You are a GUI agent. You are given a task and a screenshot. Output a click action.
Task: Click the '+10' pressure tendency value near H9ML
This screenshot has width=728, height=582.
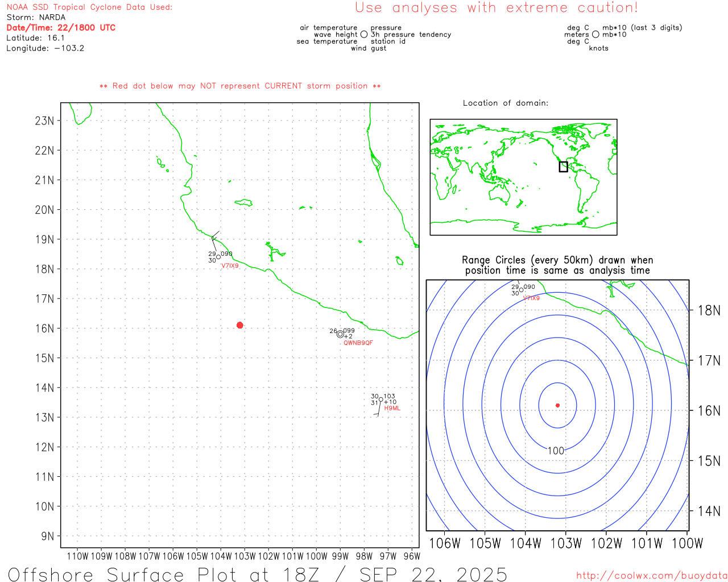tap(390, 402)
